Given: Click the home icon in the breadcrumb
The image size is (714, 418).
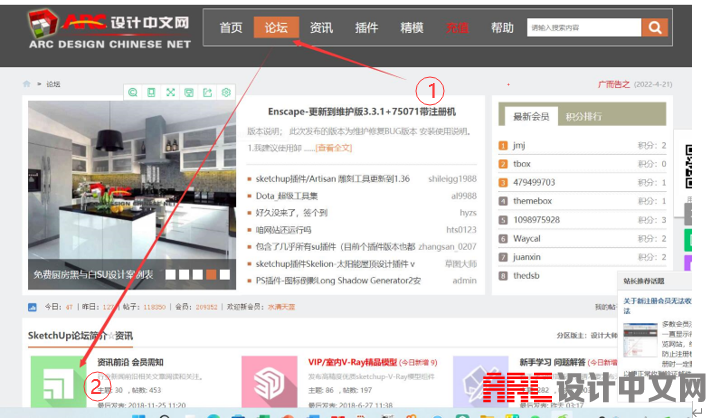Looking at the screenshot, I should coord(27,84).
